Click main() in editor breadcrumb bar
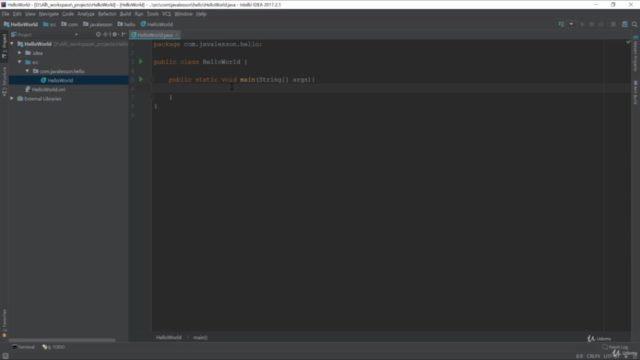 pyautogui.click(x=200, y=338)
